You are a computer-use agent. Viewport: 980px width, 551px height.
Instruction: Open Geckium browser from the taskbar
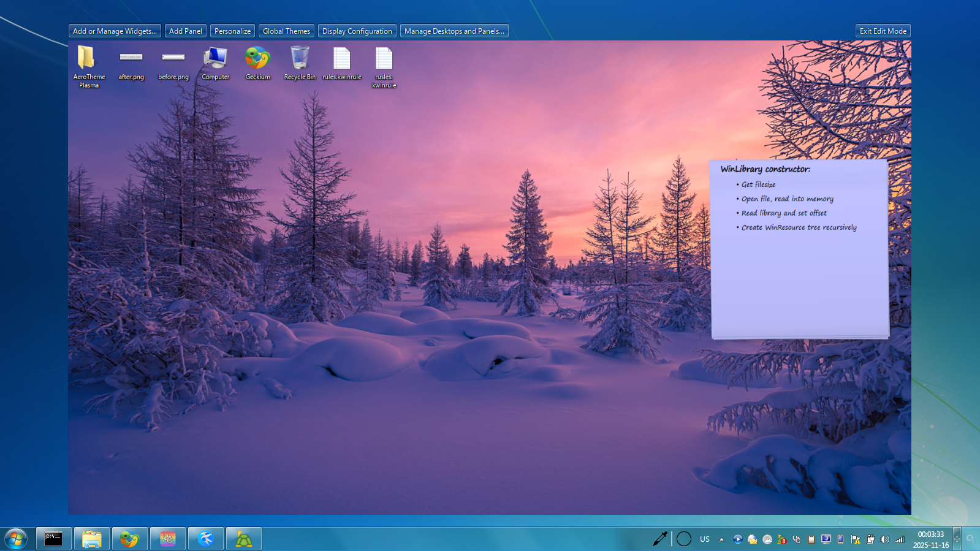click(130, 539)
